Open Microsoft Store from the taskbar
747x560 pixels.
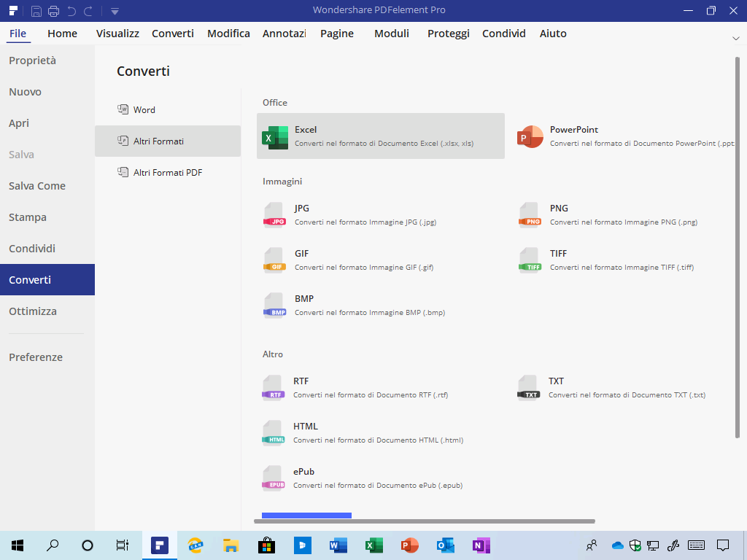coord(267,545)
